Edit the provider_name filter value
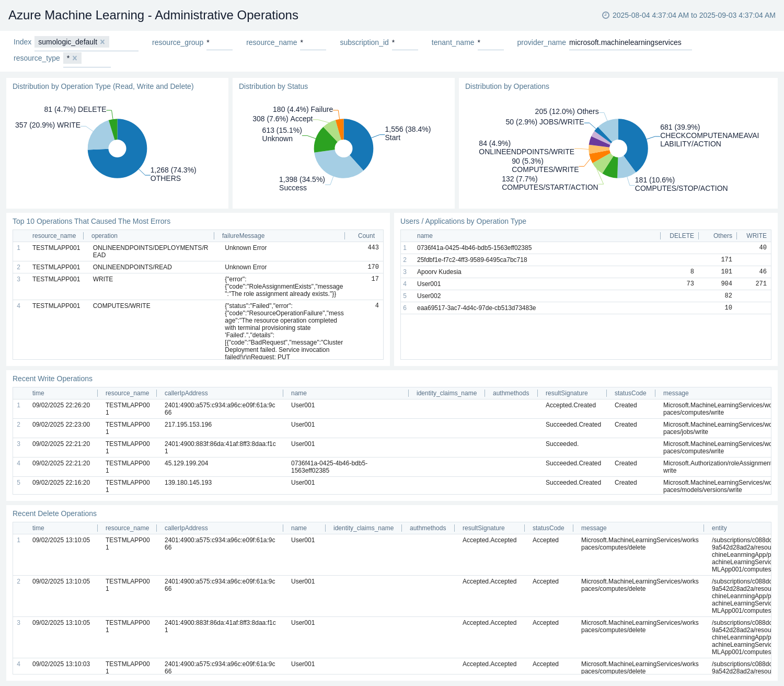784x686 pixels. 630,43
